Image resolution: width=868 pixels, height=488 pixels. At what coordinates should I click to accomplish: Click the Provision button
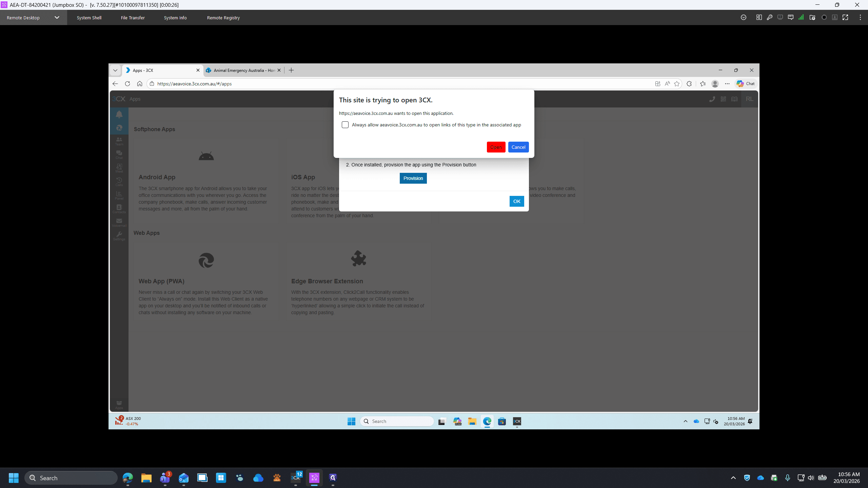(x=413, y=178)
